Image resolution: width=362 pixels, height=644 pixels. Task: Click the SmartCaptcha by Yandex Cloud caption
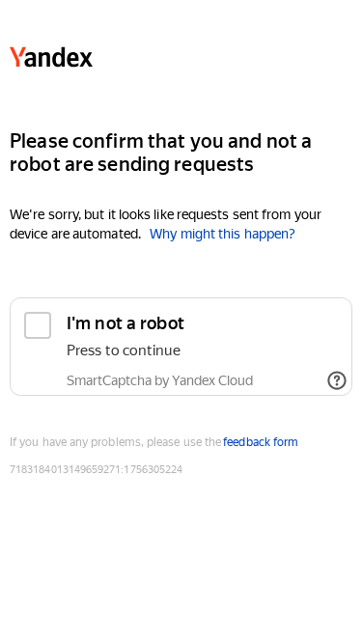(159, 380)
